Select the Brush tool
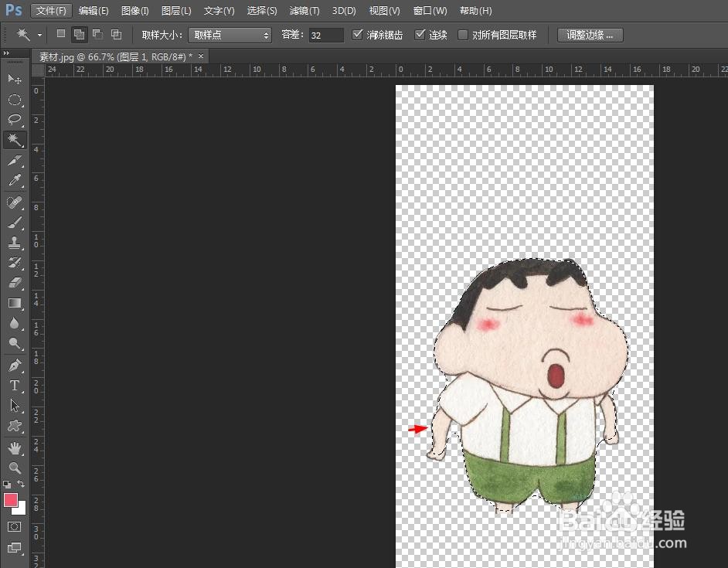The height and width of the screenshot is (568, 728). click(15, 223)
